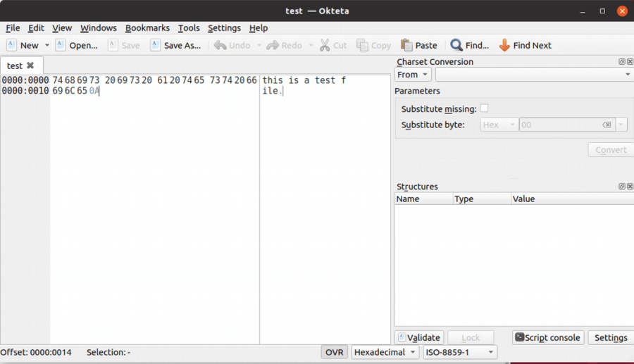Screen dimensions: 634x364
Task: Expand the Redo history dropdown arrow
Action: click(311, 45)
